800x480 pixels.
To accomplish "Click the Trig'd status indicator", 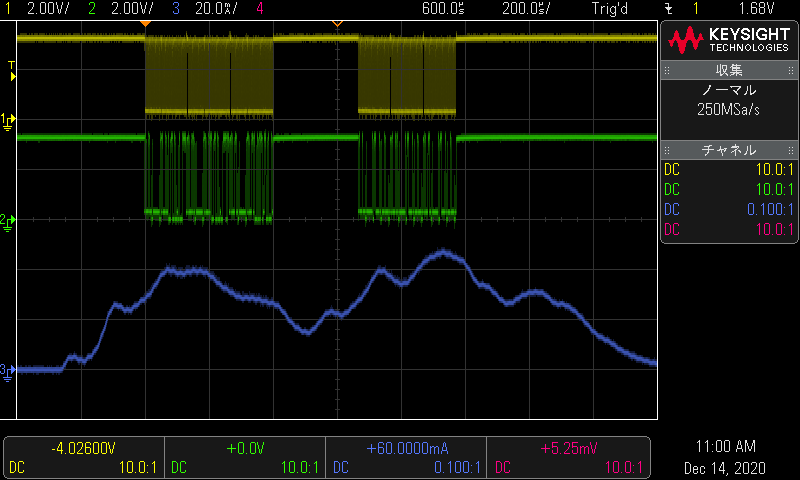I will coord(610,8).
